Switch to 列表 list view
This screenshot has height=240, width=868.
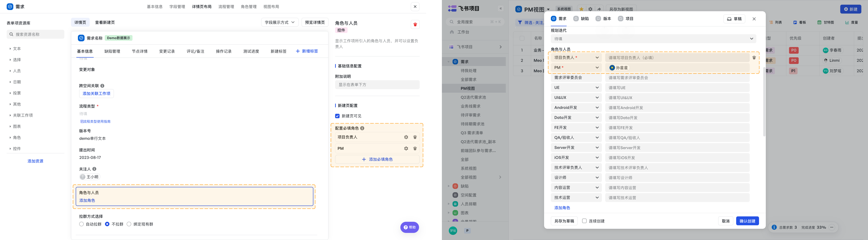pyautogui.click(x=776, y=22)
